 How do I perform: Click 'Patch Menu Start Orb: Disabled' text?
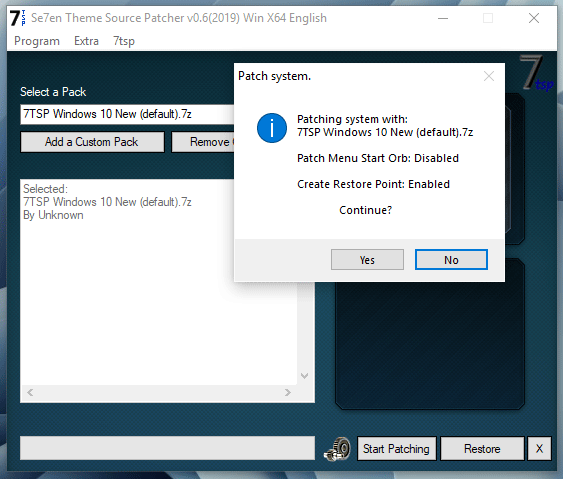378,158
